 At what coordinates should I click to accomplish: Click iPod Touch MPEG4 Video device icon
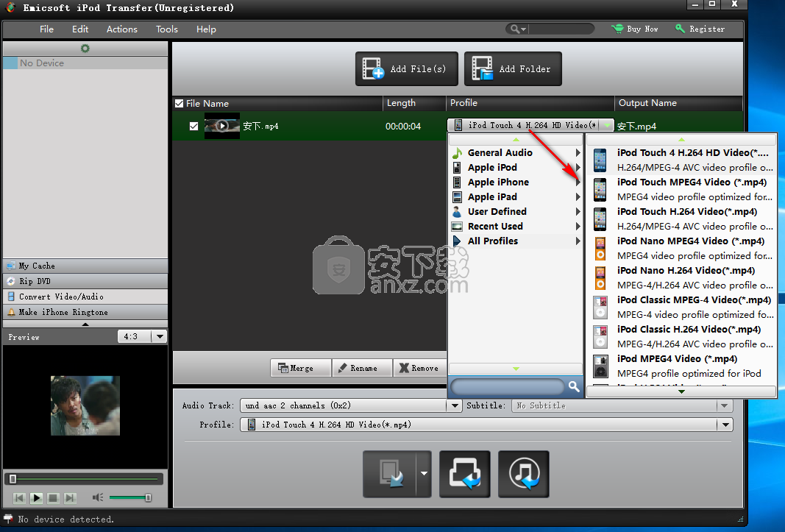coord(600,189)
